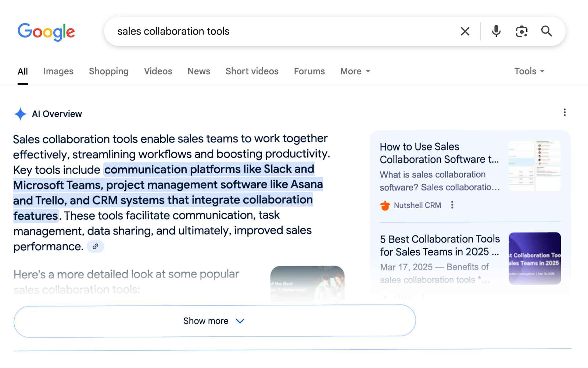Click the AI Overview sparkle icon

click(20, 114)
